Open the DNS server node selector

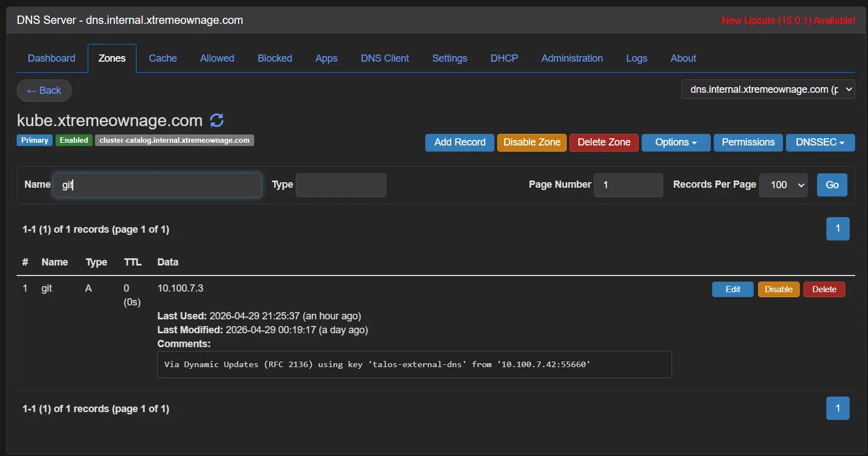(x=768, y=89)
